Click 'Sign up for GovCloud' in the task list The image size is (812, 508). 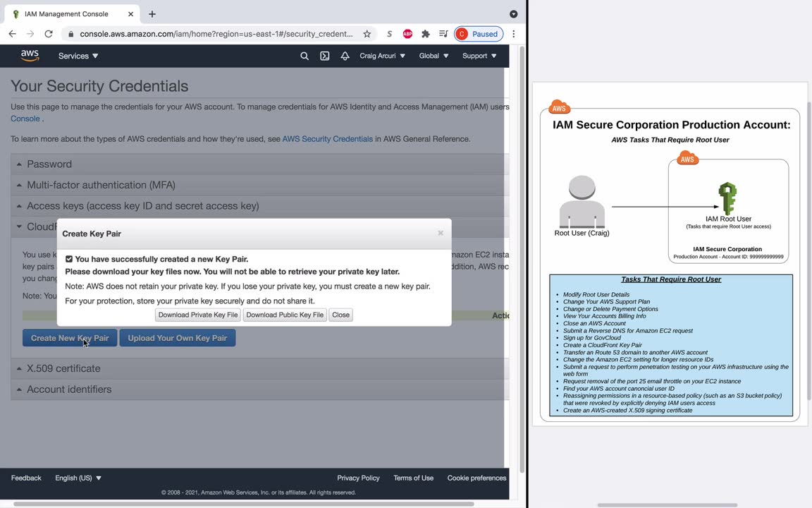(x=592, y=337)
